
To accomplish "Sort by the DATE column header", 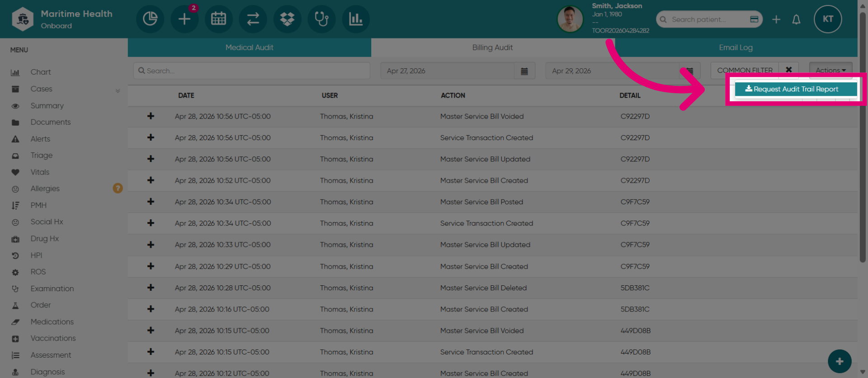I will (186, 95).
